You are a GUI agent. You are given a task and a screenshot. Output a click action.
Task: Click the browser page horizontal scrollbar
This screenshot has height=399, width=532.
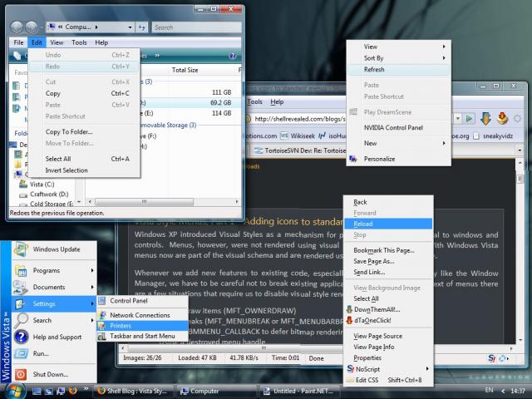pos(263,348)
